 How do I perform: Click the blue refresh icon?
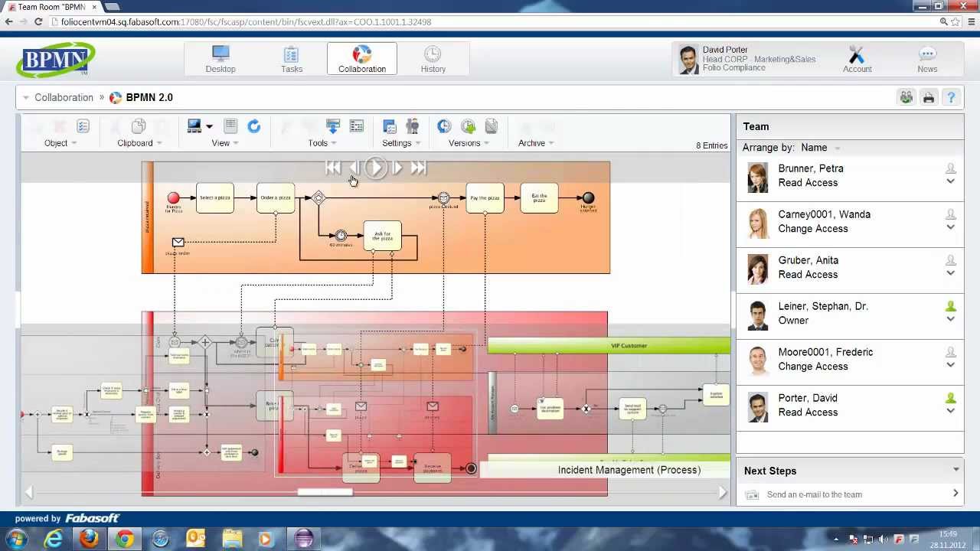pos(254,126)
